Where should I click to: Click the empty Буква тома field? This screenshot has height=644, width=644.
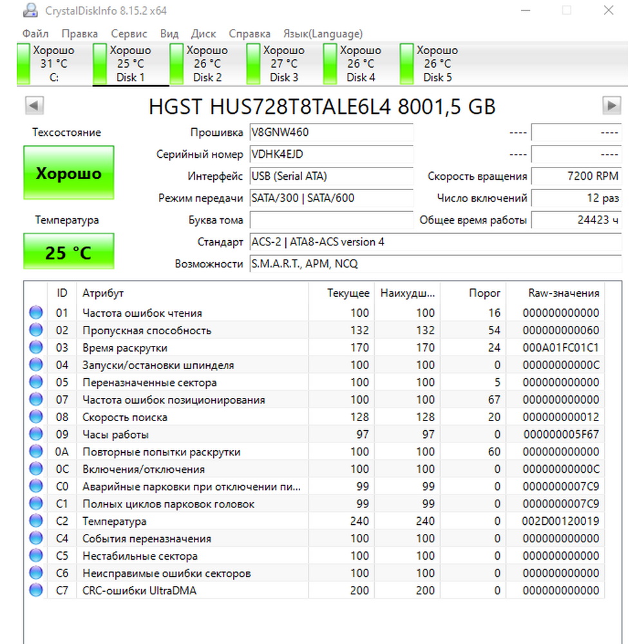click(332, 220)
